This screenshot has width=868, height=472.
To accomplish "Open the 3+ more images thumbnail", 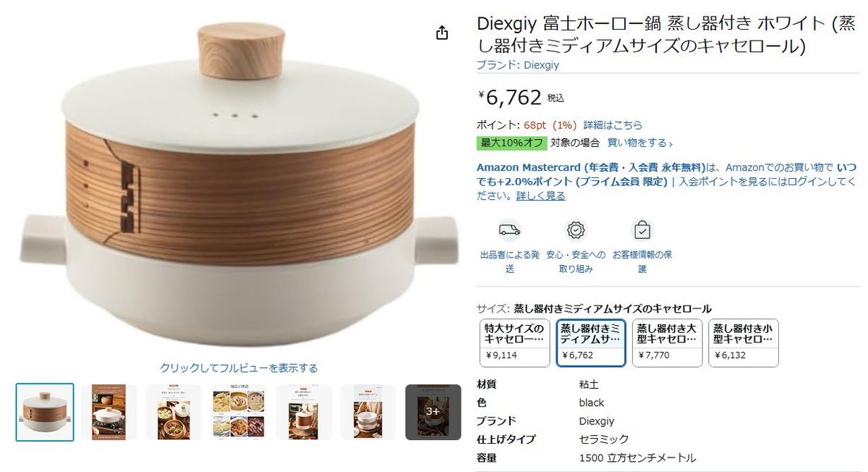I will coord(433,412).
